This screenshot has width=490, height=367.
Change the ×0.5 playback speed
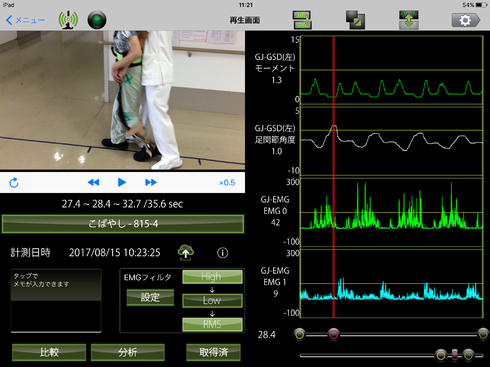tap(227, 183)
